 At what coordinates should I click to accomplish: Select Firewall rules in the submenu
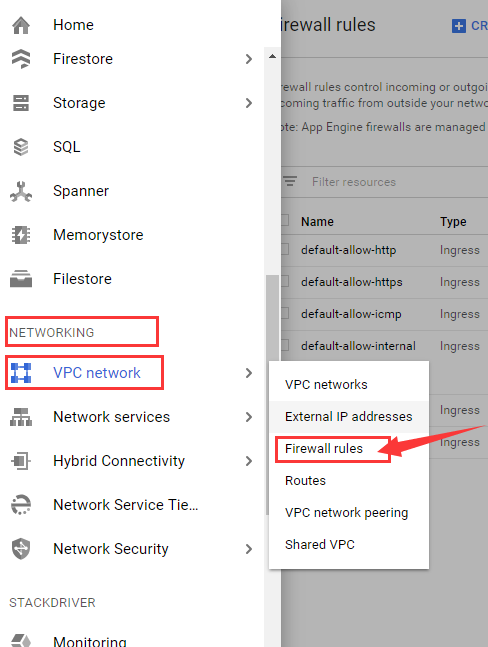[x=324, y=449]
